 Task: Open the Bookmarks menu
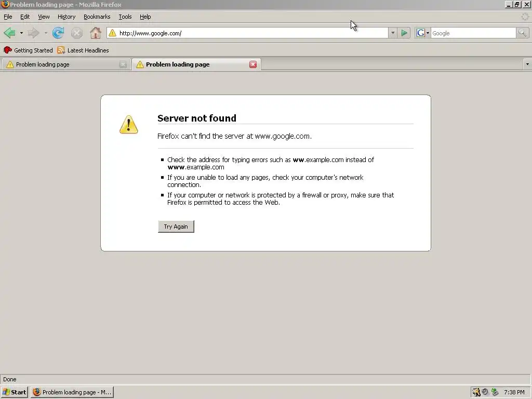coord(97,17)
